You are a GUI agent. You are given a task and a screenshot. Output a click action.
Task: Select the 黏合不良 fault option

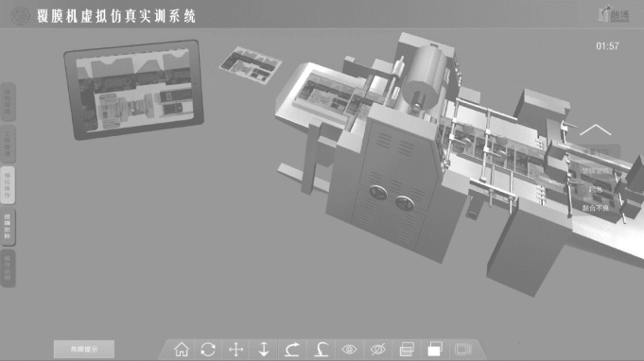pos(596,209)
